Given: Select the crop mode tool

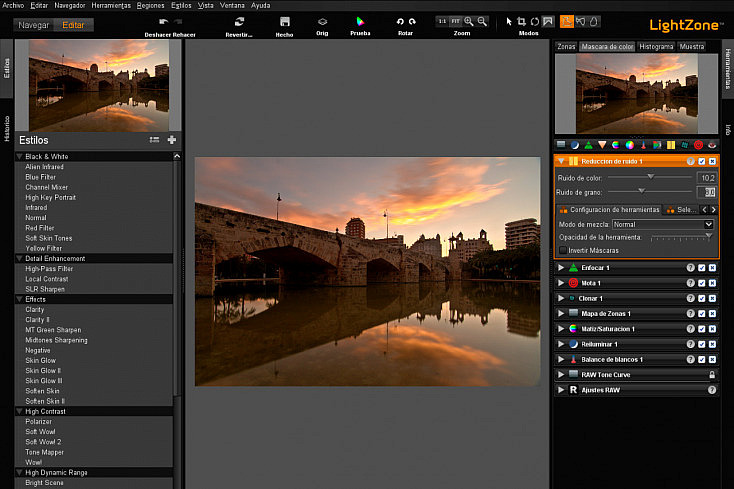Looking at the screenshot, I should (521, 22).
